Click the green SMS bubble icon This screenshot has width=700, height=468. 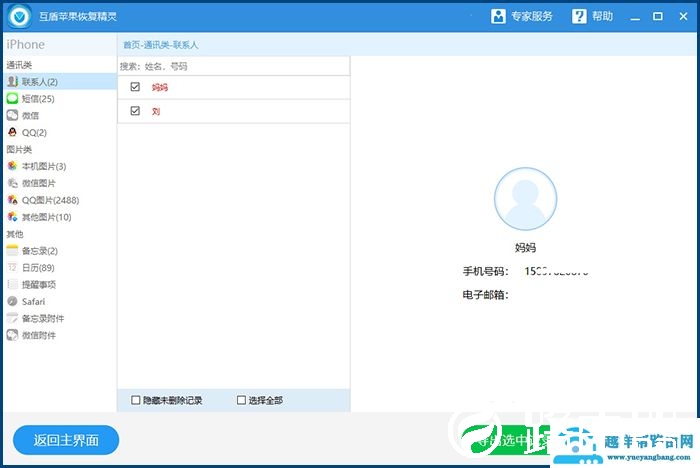point(12,98)
